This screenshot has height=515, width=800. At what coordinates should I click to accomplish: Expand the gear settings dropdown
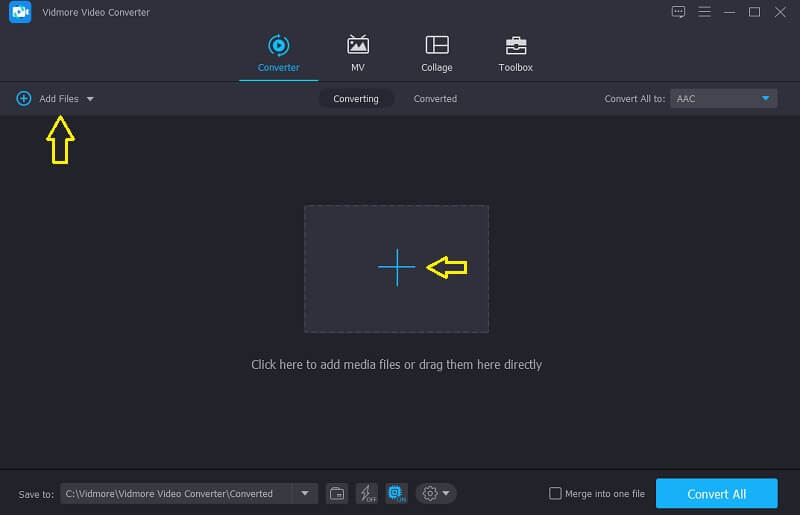click(436, 493)
